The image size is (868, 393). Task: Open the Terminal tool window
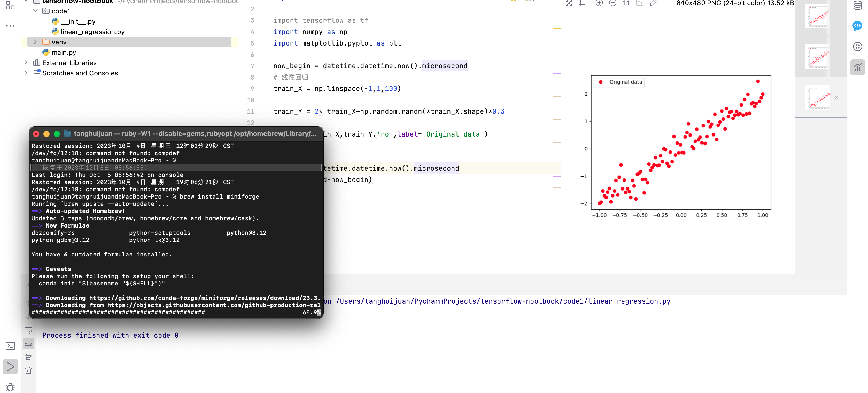[x=10, y=346]
